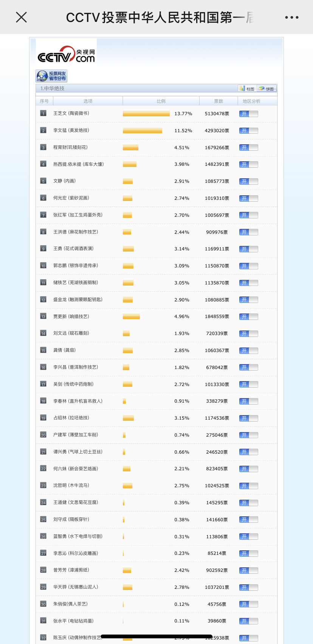Click number 10 badge of 郭志鹏 row
Viewport: 313px width, 644px height.
tap(43, 266)
